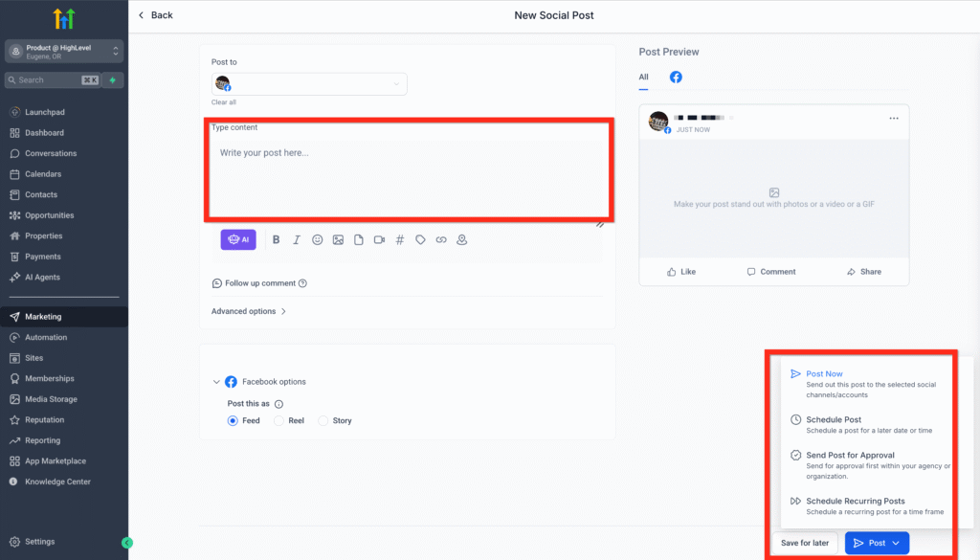Select the Feed radio button
980x560 pixels.
click(233, 420)
